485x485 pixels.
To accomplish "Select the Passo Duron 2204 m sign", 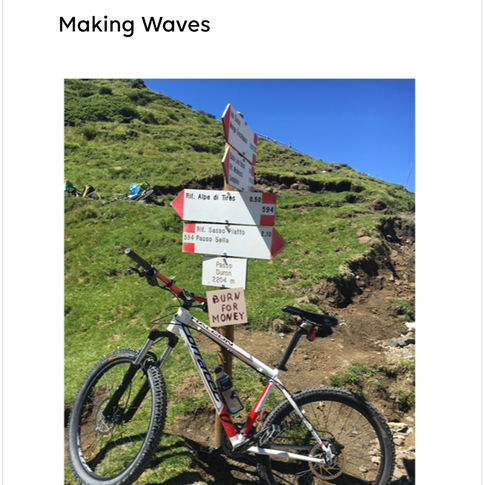I will click(x=224, y=273).
